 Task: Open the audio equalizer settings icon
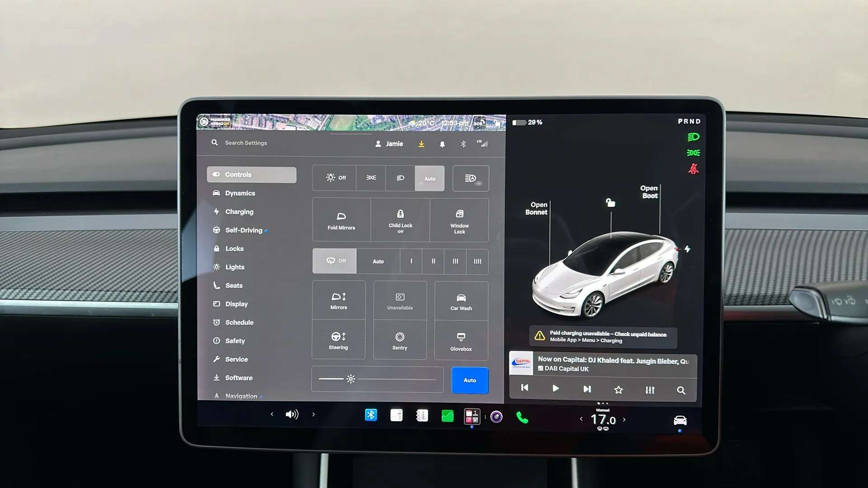(x=650, y=390)
